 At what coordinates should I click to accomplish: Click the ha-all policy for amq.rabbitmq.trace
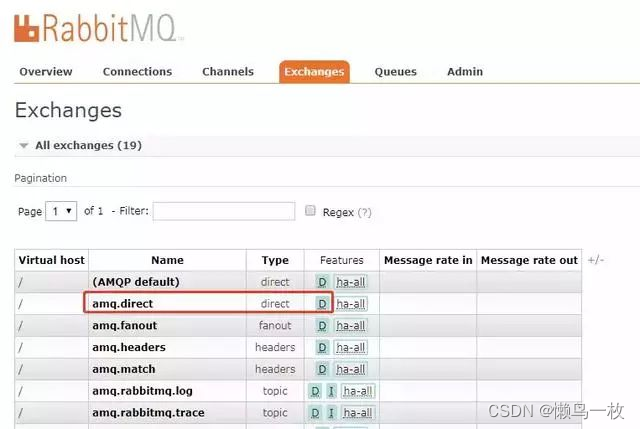pos(358,413)
